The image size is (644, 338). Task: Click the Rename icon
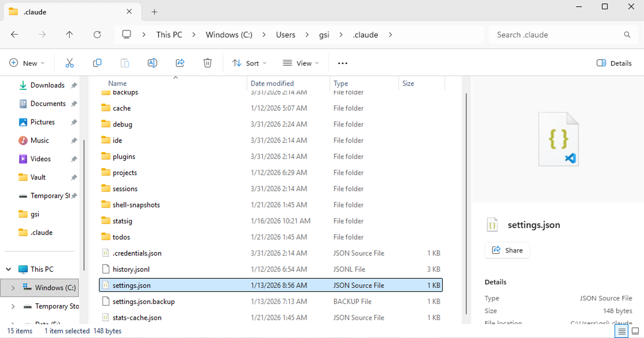point(152,63)
